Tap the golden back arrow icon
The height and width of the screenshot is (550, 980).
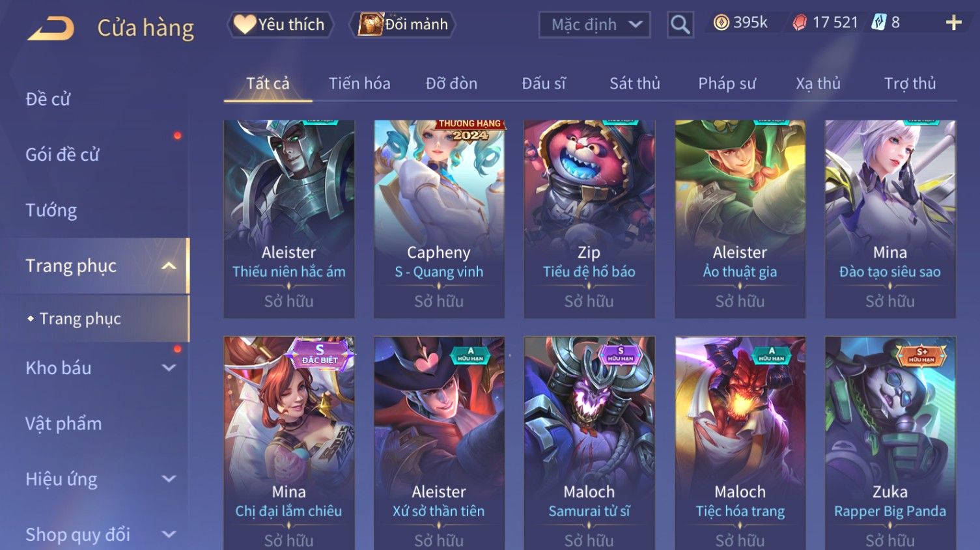pos(51,29)
